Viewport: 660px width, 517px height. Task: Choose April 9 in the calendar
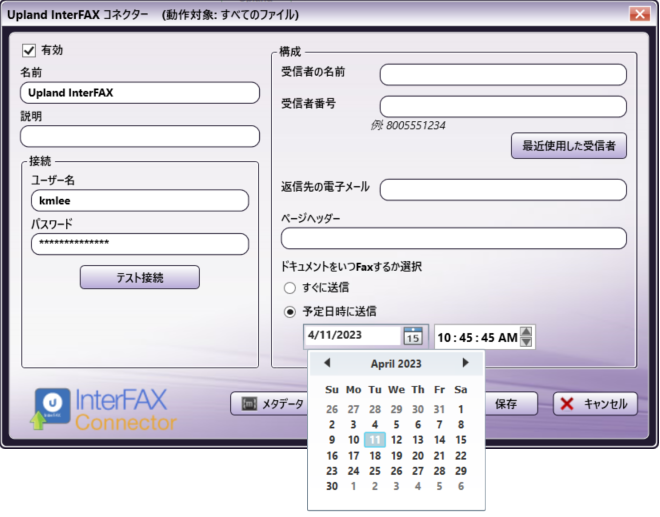coord(332,440)
